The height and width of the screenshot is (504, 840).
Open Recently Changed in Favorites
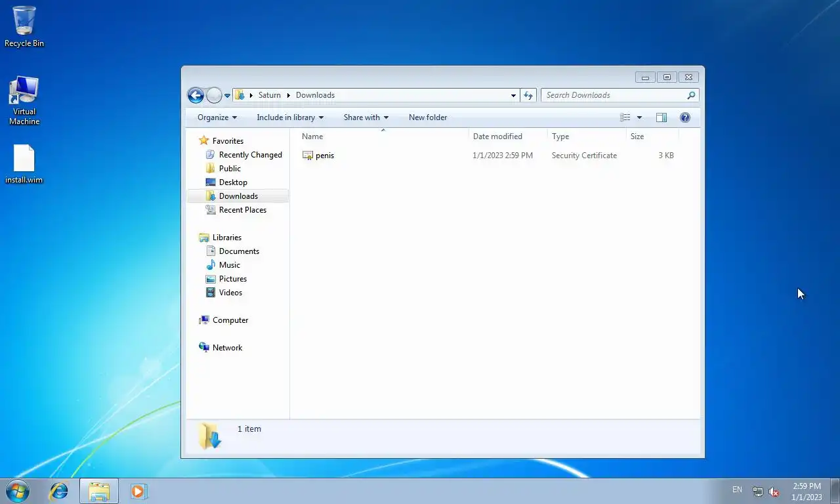click(x=250, y=155)
